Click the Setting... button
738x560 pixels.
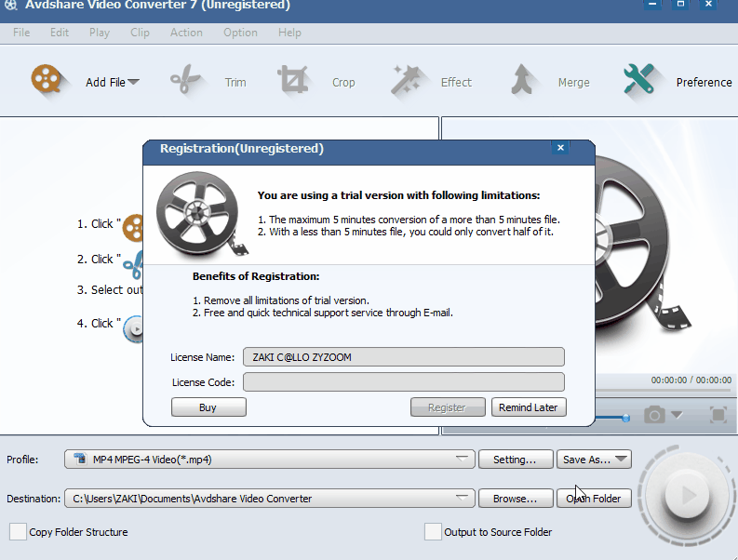click(x=516, y=460)
